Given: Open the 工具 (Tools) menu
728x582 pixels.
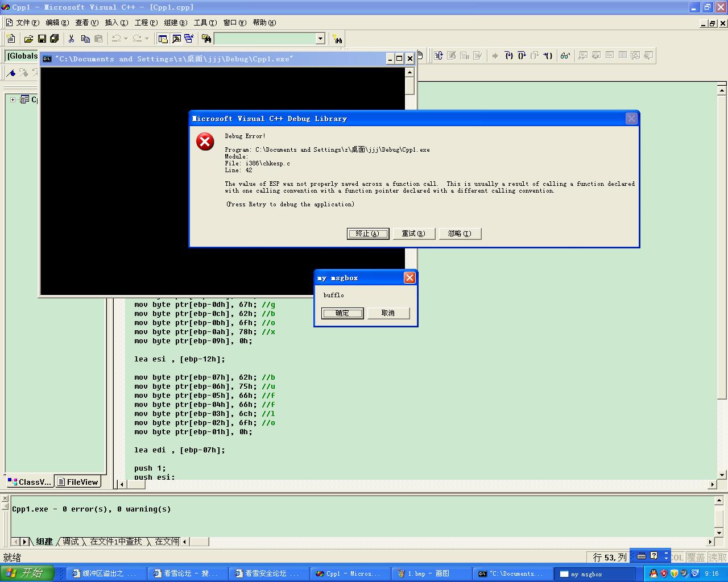Looking at the screenshot, I should point(205,23).
